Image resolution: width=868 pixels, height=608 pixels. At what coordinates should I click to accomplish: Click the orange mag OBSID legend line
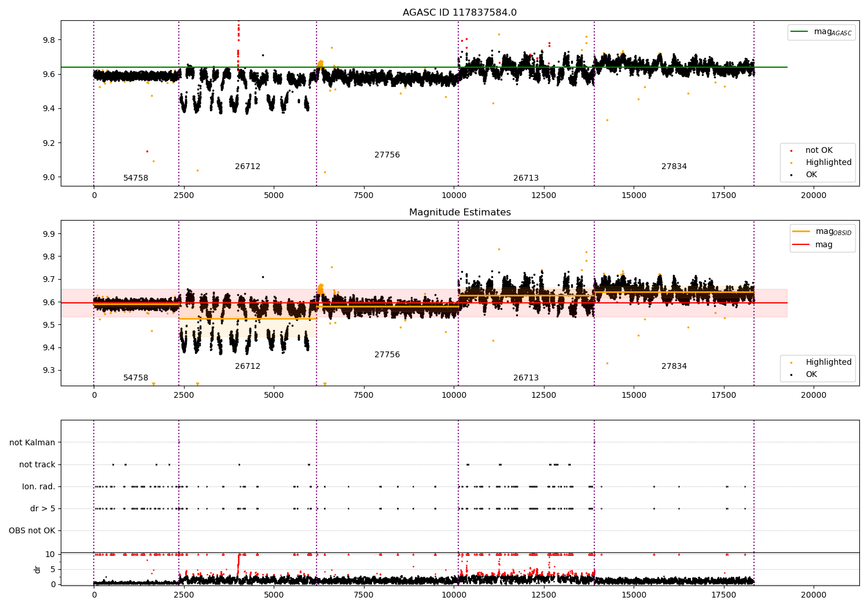801,232
